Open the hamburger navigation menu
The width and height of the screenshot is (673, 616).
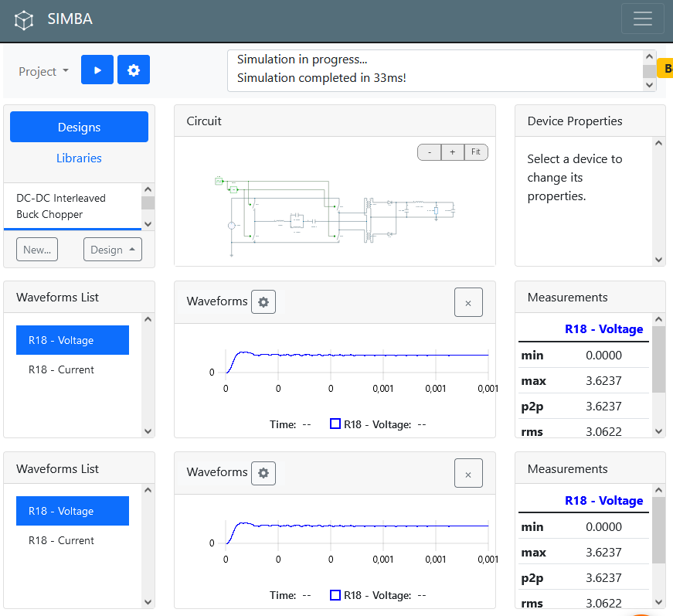coord(643,19)
